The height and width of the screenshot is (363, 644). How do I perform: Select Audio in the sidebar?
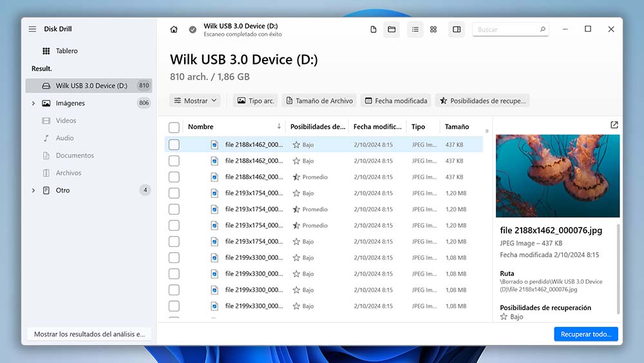[x=89, y=138]
